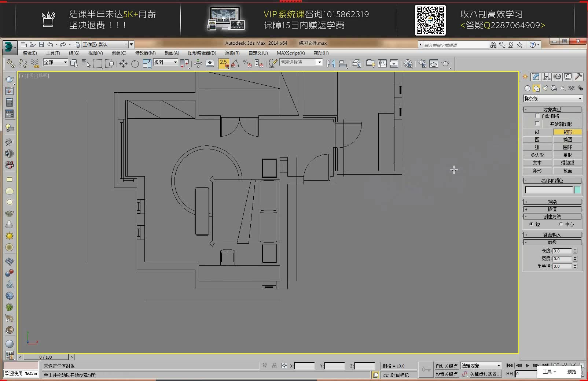Image resolution: width=588 pixels, height=381 pixels.
Task: Open the 自定义(U) menu
Action: [x=259, y=53]
